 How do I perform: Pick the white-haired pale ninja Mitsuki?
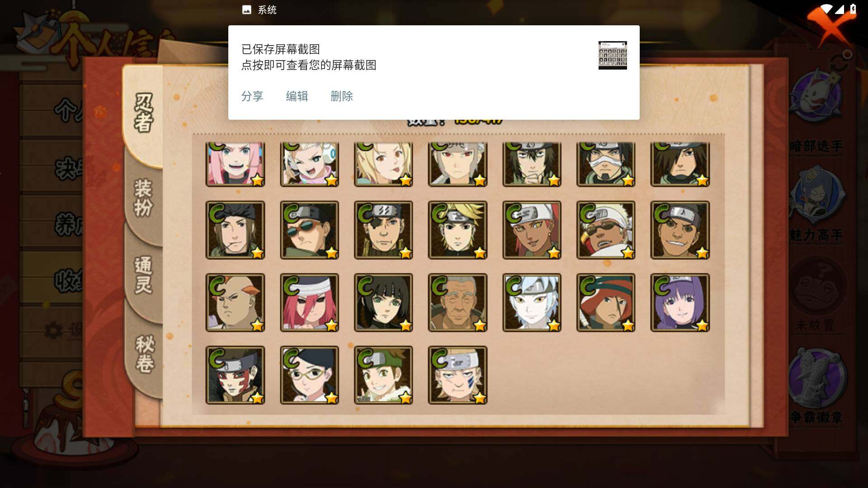(532, 302)
